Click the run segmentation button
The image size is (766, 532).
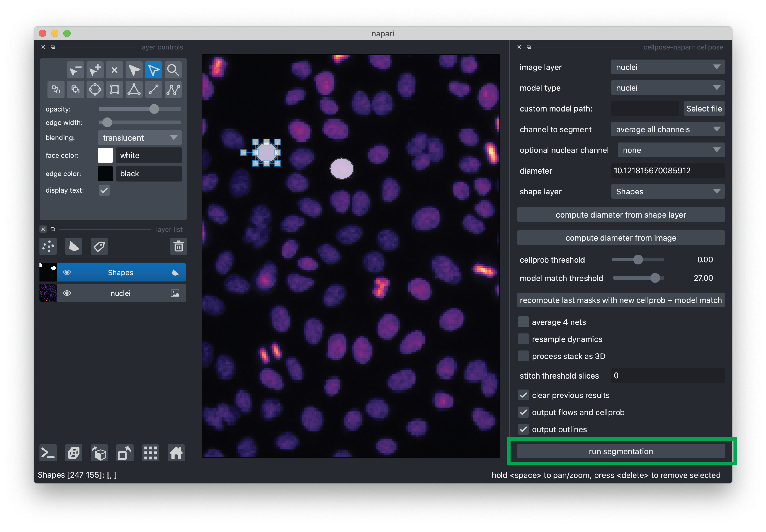[x=621, y=451]
